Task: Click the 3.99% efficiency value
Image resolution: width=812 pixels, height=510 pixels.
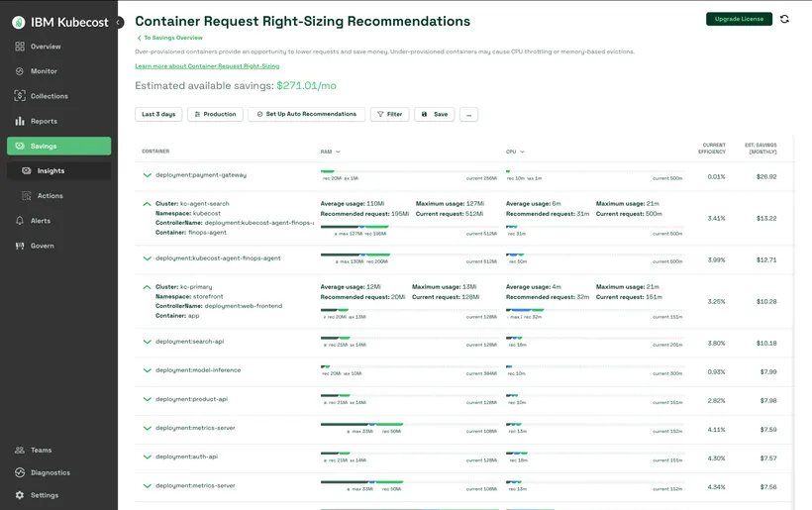Action: (717, 259)
